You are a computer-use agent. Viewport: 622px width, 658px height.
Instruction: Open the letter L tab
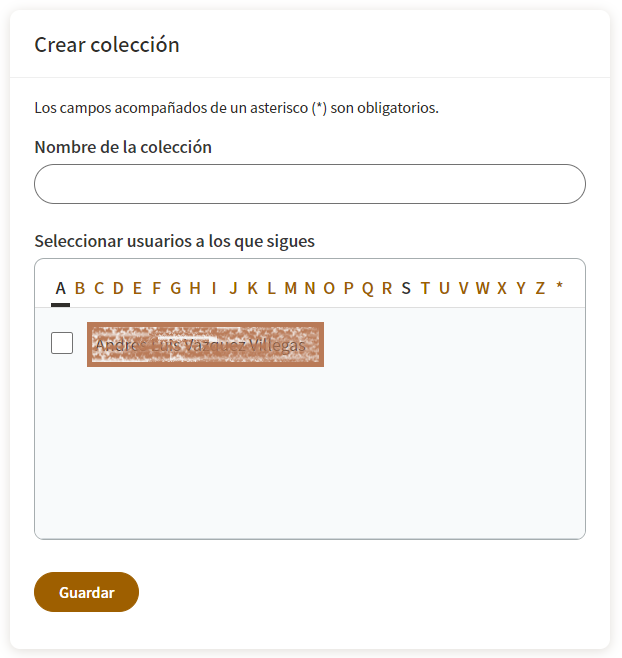click(x=272, y=288)
